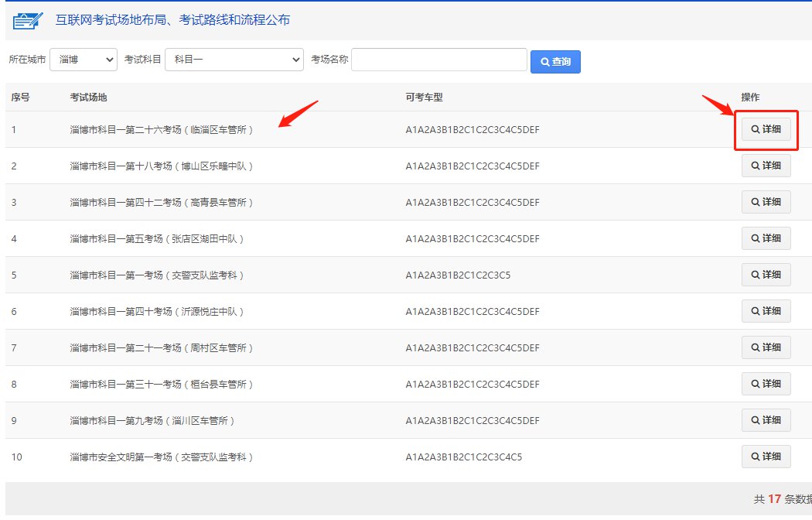The height and width of the screenshot is (520, 812).
Task: Expand the 考试科目 subject dropdown
Action: tap(234, 60)
